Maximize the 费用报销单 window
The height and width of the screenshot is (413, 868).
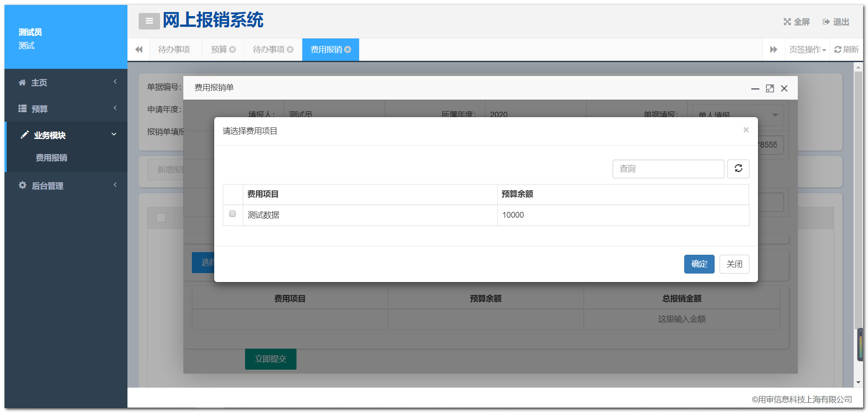[770, 88]
